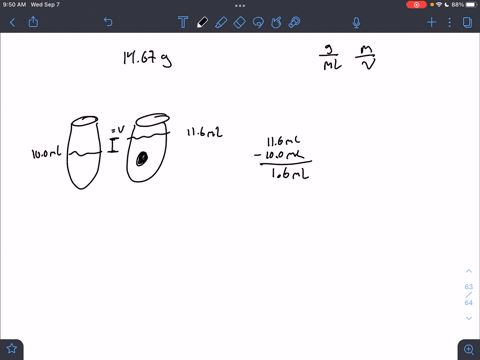Select the Text tool
The image size is (480, 360).
tap(183, 22)
